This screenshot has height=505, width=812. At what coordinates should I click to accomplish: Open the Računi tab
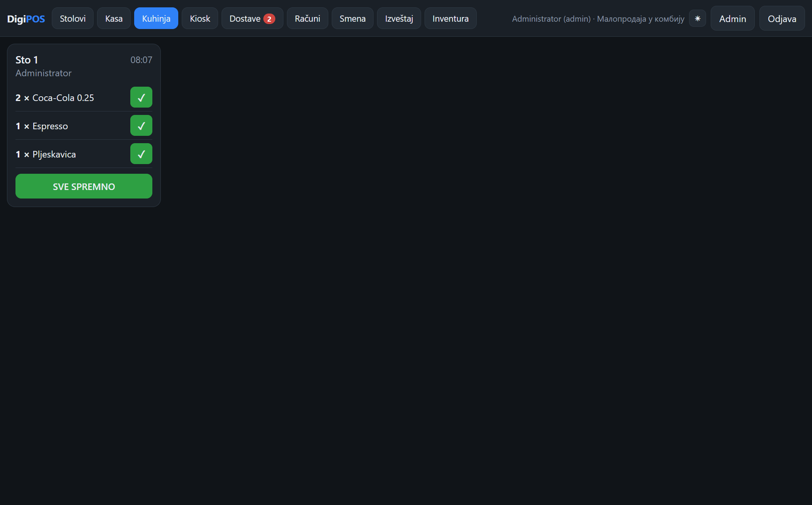pos(307,18)
